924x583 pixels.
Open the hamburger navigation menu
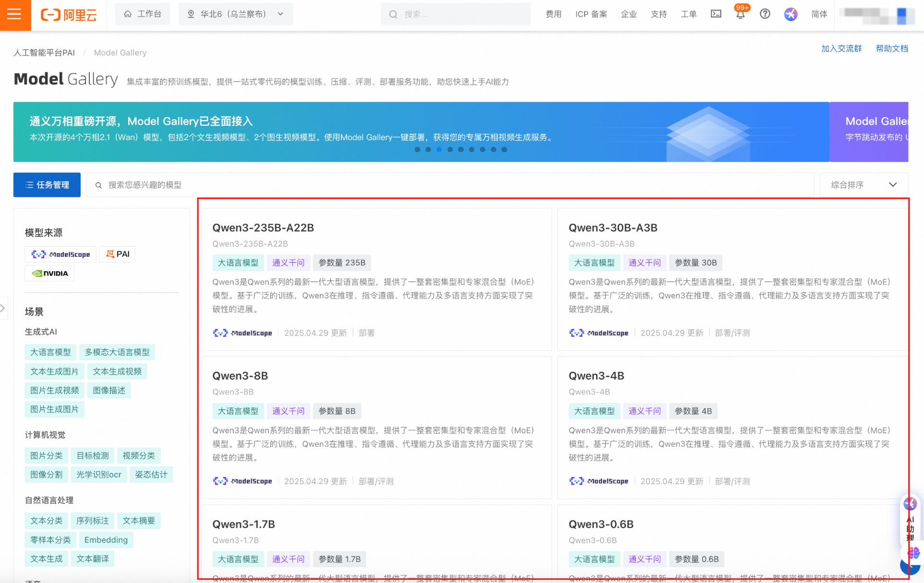(15, 14)
